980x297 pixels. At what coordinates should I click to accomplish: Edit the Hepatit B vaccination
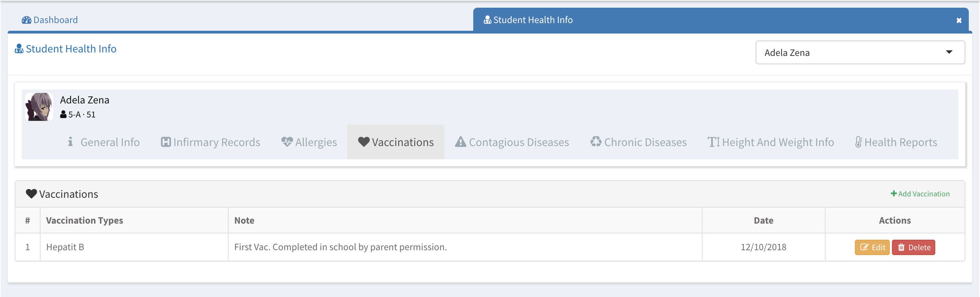click(x=872, y=247)
